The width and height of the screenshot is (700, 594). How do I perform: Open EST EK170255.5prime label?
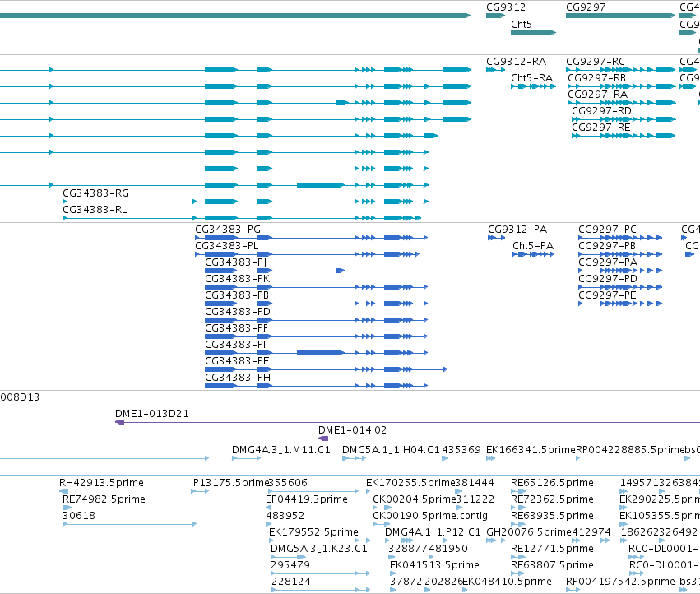pyautogui.click(x=410, y=483)
